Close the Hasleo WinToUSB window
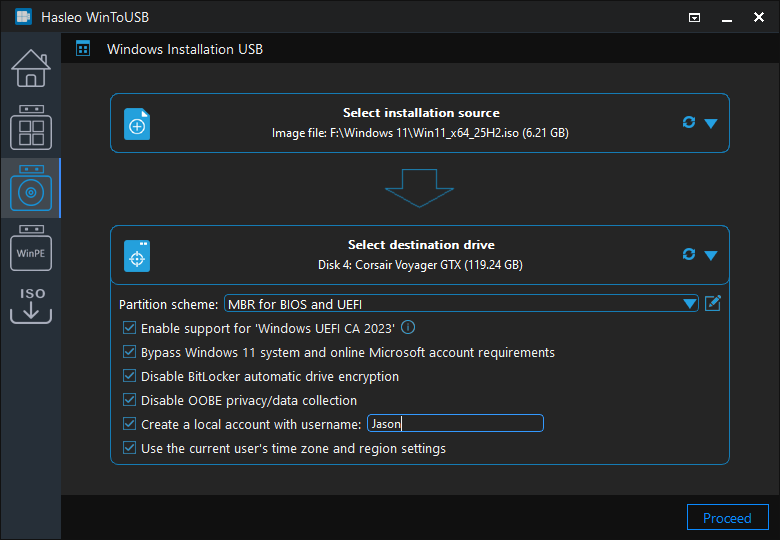The height and width of the screenshot is (540, 780). coord(759,17)
